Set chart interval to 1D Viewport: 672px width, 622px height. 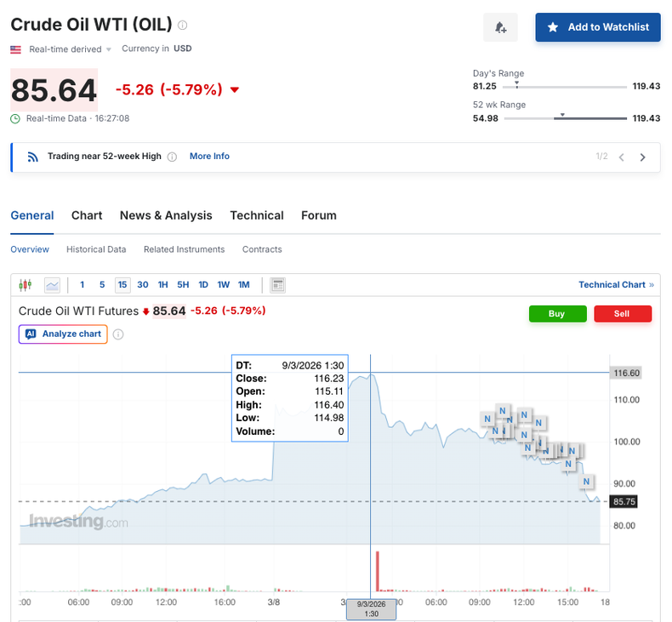(203, 285)
